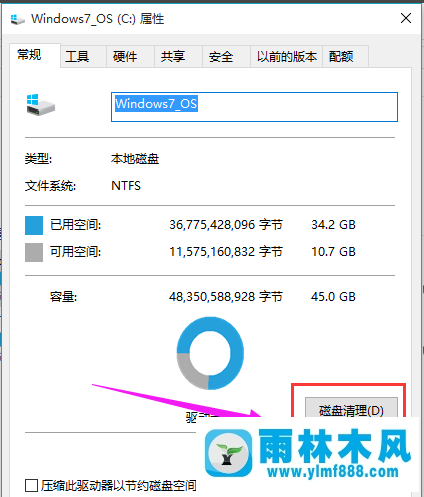Click the 已用空间 label
The image size is (424, 497).
pos(75,225)
